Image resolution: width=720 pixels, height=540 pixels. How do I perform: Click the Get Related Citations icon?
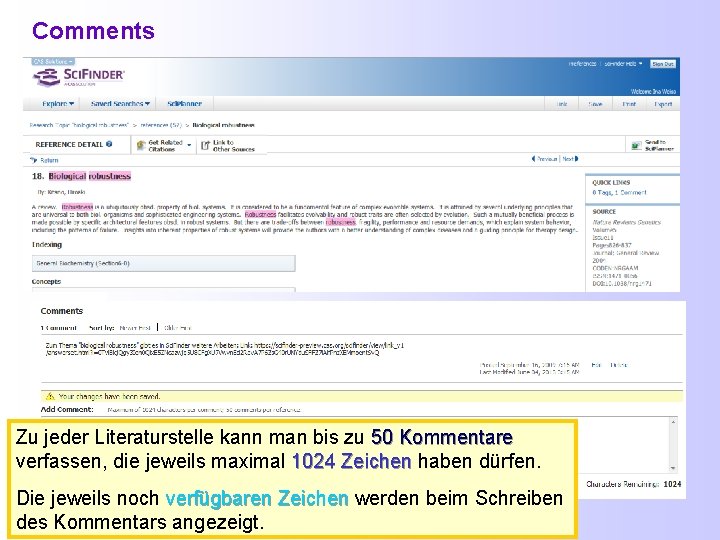[141, 146]
